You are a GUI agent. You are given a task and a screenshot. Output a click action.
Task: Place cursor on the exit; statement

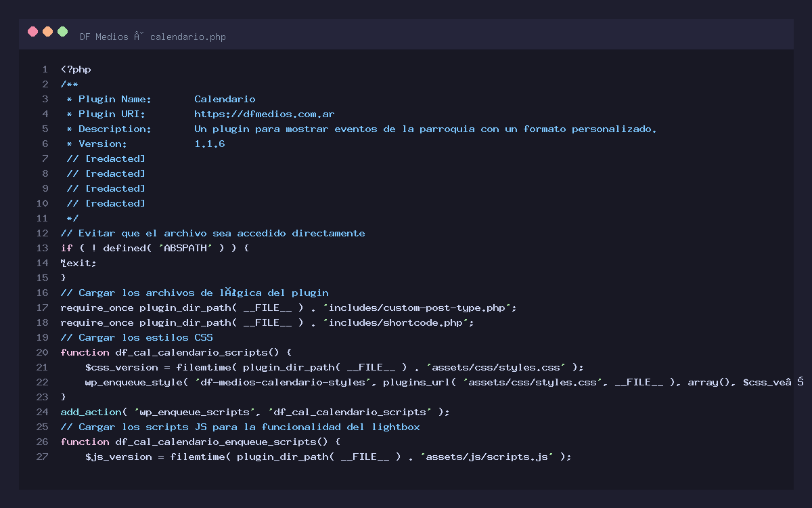pos(80,263)
